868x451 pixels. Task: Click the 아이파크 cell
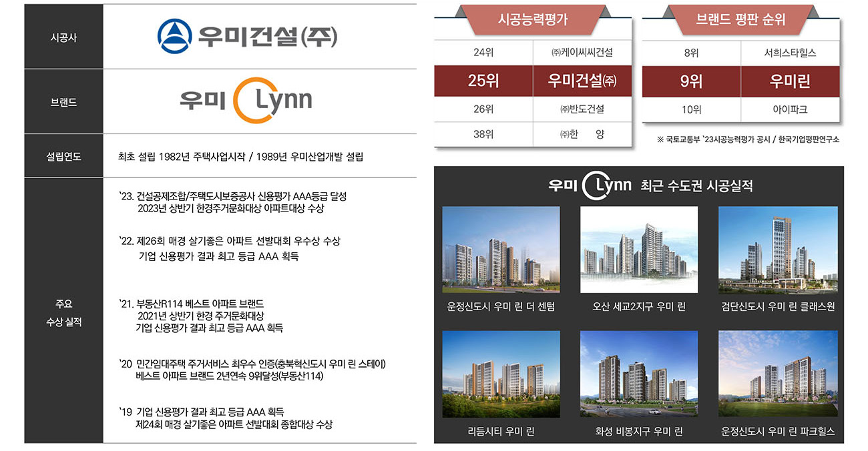[791, 109]
